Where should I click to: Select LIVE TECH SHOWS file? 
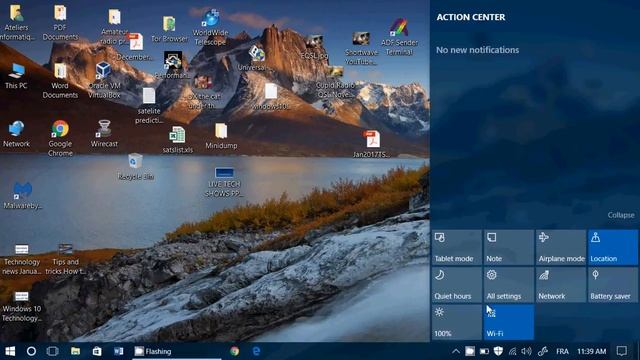point(224,182)
